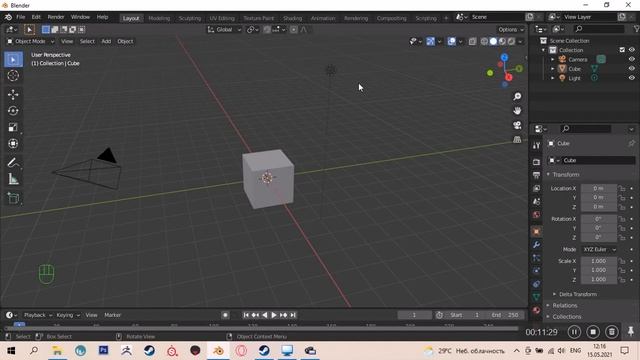Open the Render menu

56,17
